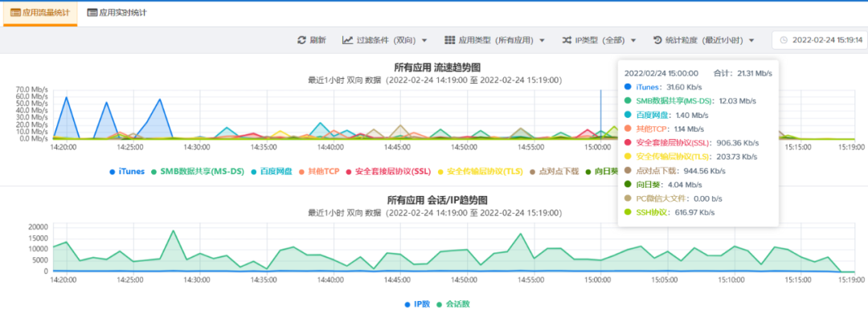Click 14:30:00 label on traffic chart axis
Image resolution: width=868 pixels, height=314 pixels.
197,148
